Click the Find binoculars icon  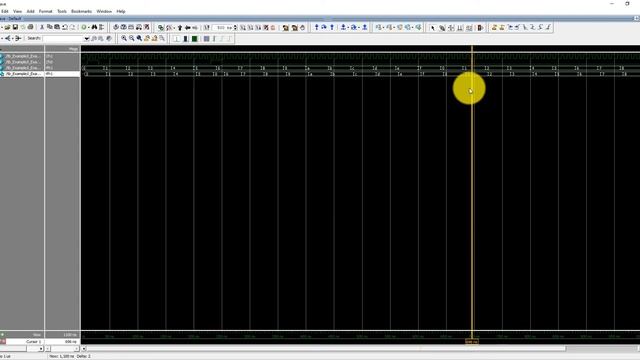(94, 27)
